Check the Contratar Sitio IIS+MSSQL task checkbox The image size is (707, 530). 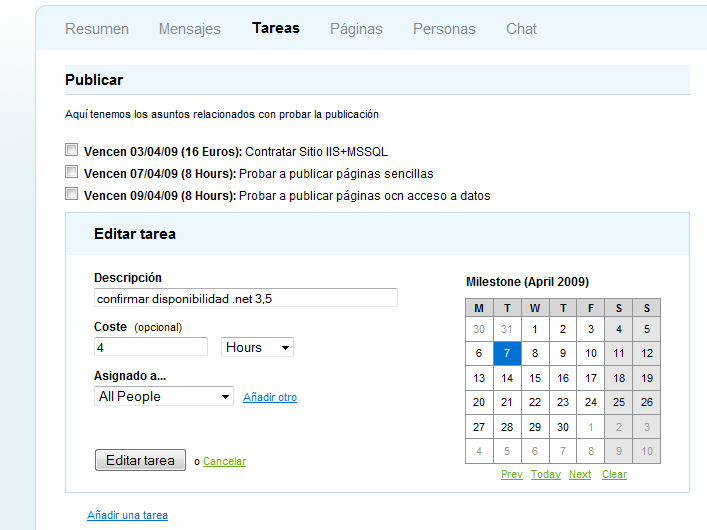(x=71, y=150)
